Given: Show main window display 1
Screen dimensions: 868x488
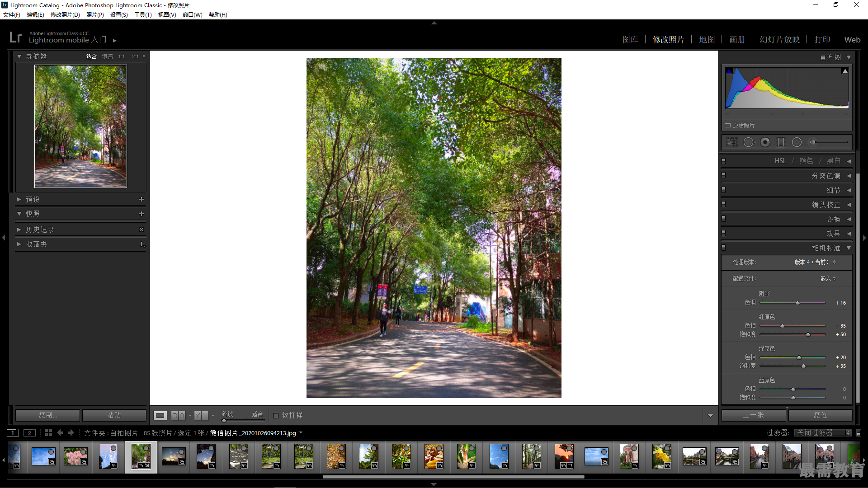Looking at the screenshot, I should (x=13, y=433).
